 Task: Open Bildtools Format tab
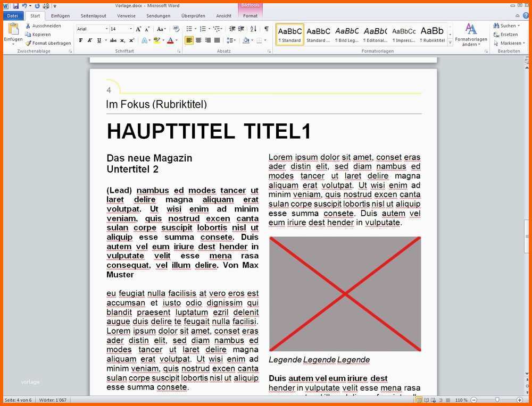pyautogui.click(x=251, y=15)
